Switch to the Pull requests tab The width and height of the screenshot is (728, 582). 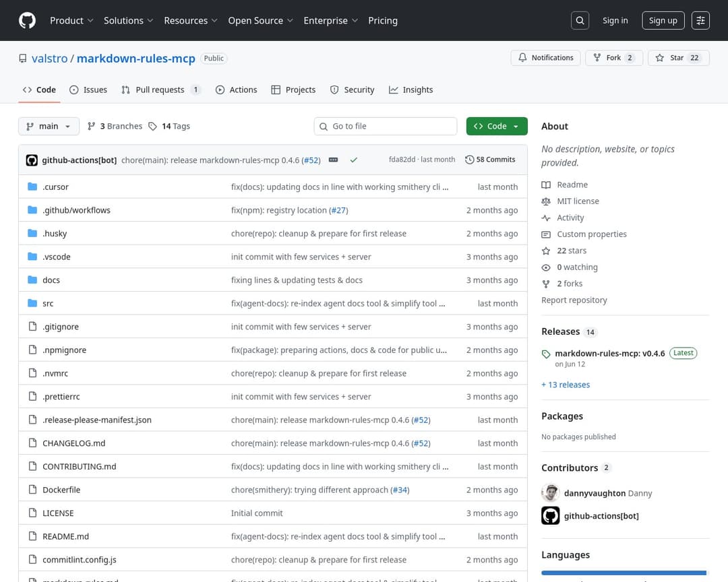click(x=160, y=90)
